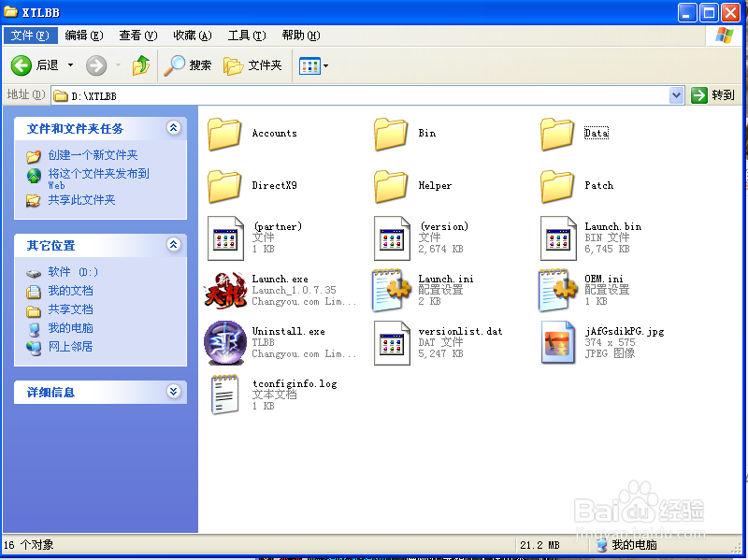Click the Forward arrow button
Screen dimensions: 748x560
[x=96, y=65]
